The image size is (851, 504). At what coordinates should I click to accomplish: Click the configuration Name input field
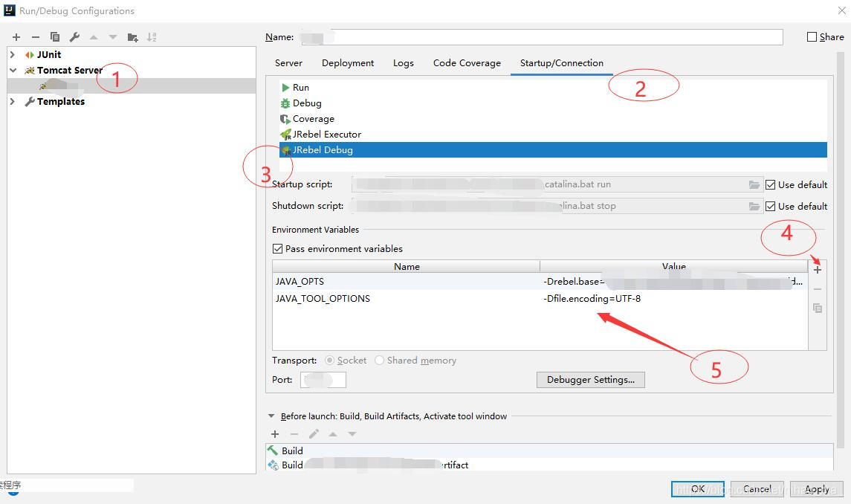point(540,37)
